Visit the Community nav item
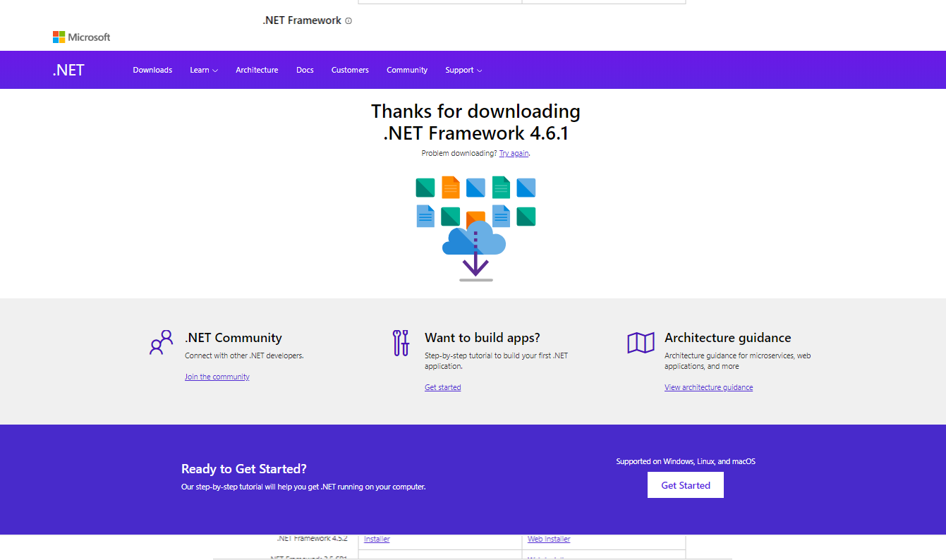946x560 pixels. [407, 70]
